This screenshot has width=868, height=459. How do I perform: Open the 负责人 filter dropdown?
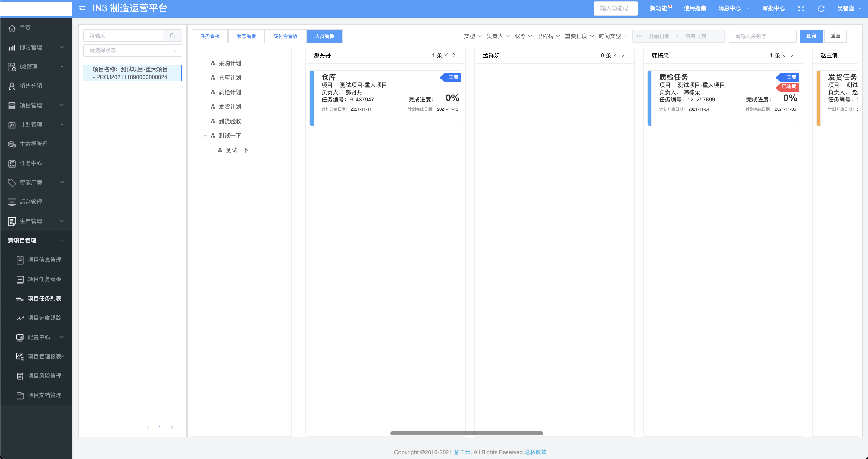point(498,36)
